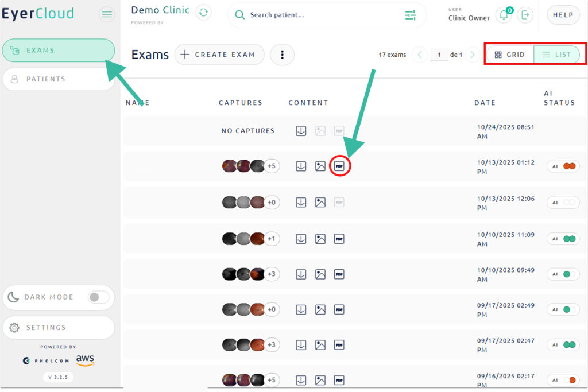
Task: Open the notifications bell icon
Action: 504,15
